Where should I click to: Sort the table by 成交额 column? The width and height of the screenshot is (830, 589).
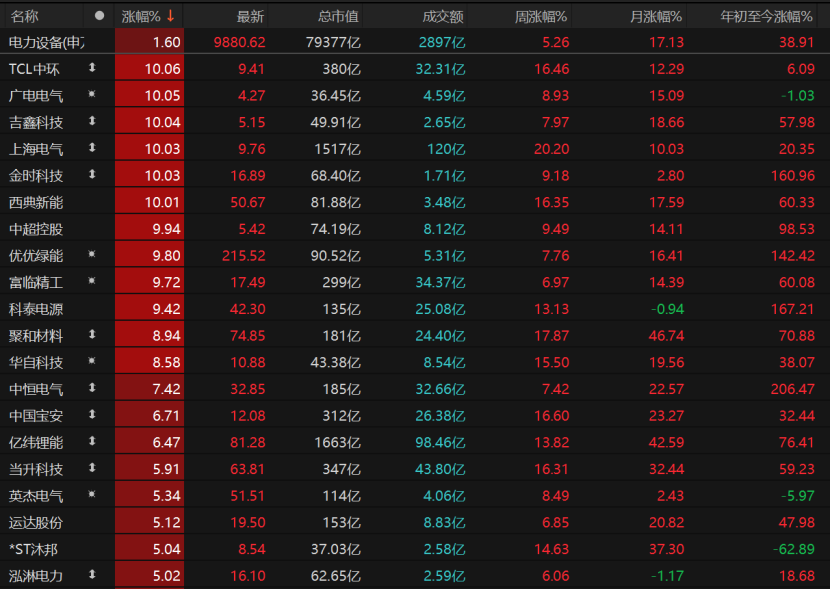[x=443, y=16]
